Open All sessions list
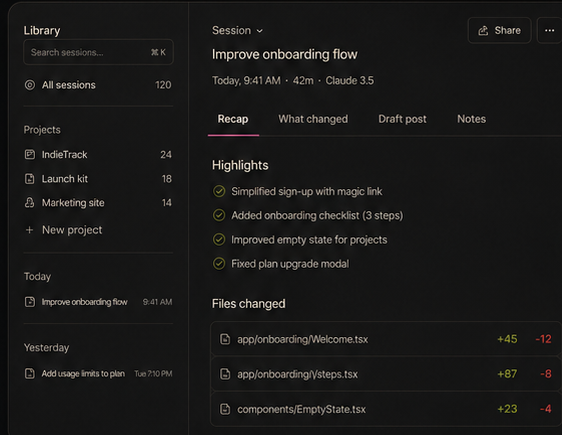Image resolution: width=562 pixels, height=435 pixels. [x=98, y=85]
